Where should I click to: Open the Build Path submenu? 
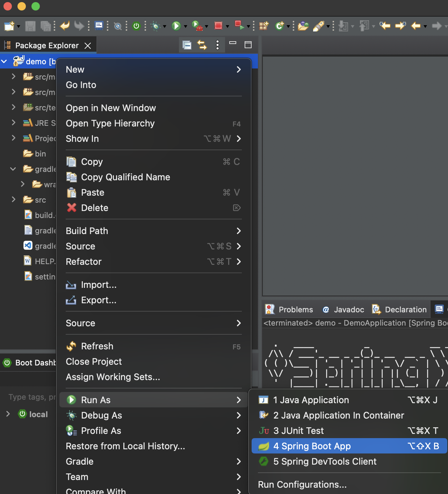(154, 231)
